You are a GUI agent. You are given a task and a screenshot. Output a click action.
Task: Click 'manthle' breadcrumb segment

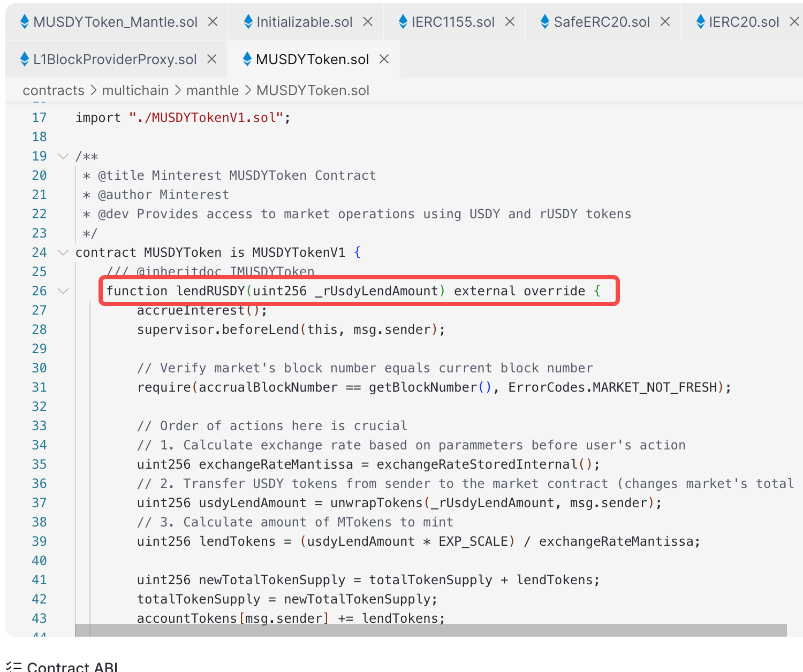click(x=213, y=90)
